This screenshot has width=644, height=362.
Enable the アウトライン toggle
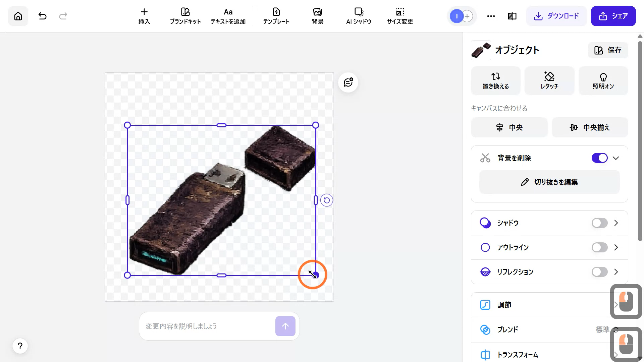coord(599,247)
